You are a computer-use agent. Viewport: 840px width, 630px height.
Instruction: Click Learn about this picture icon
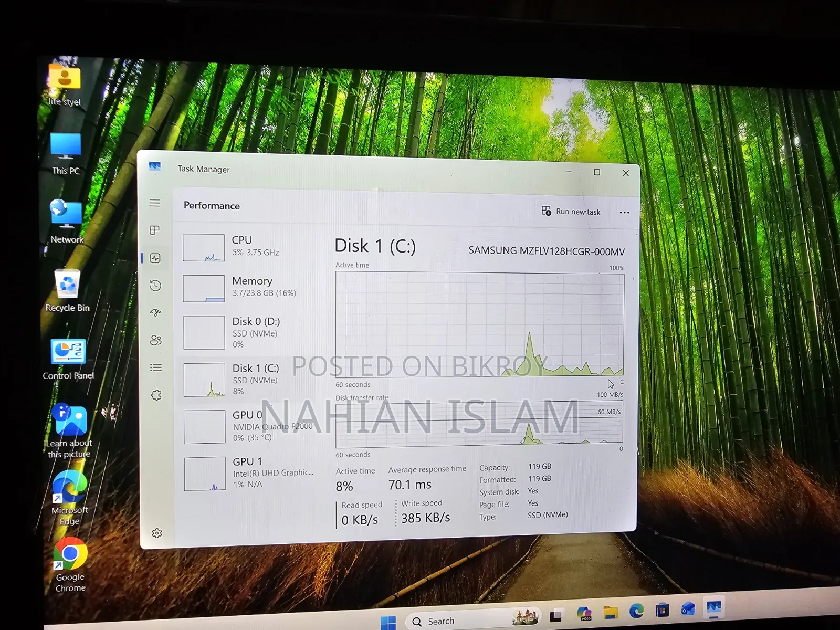pyautogui.click(x=69, y=430)
